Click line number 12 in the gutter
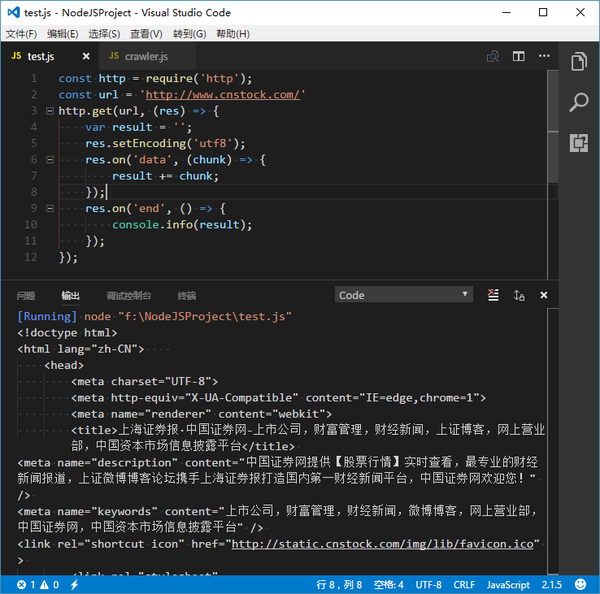 point(31,257)
